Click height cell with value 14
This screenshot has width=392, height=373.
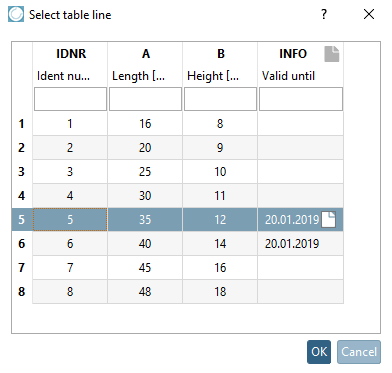click(220, 244)
